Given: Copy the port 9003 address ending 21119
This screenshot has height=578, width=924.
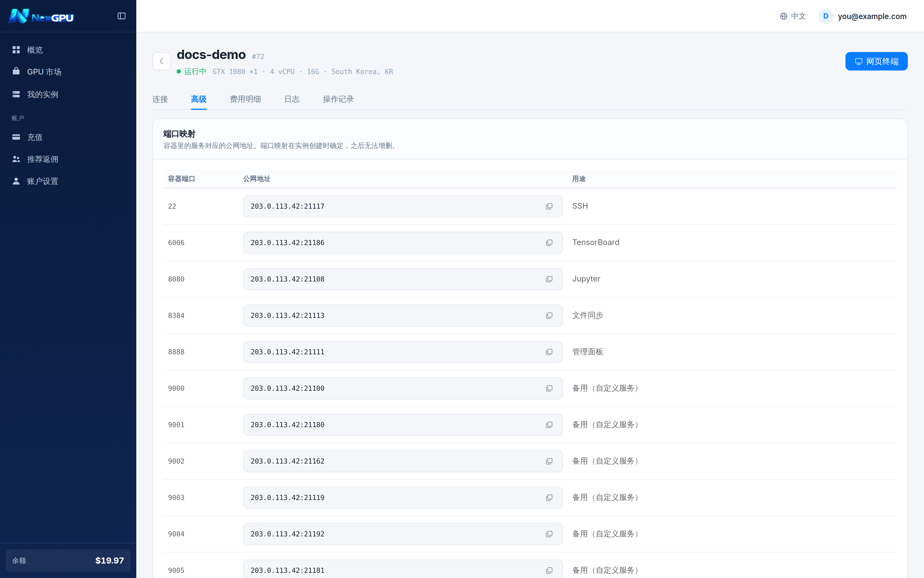Looking at the screenshot, I should click(x=549, y=498).
